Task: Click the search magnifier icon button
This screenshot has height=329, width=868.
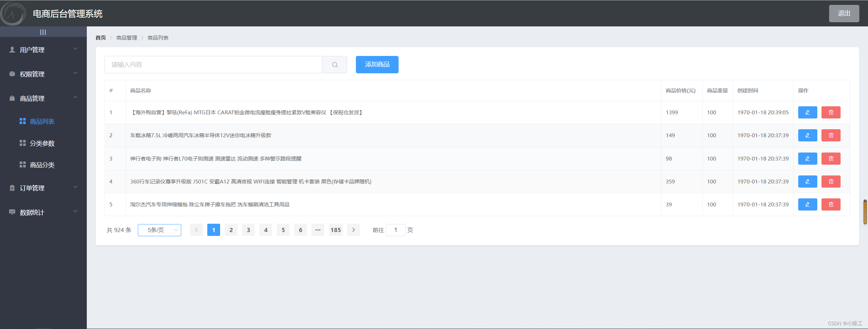Action: 335,65
